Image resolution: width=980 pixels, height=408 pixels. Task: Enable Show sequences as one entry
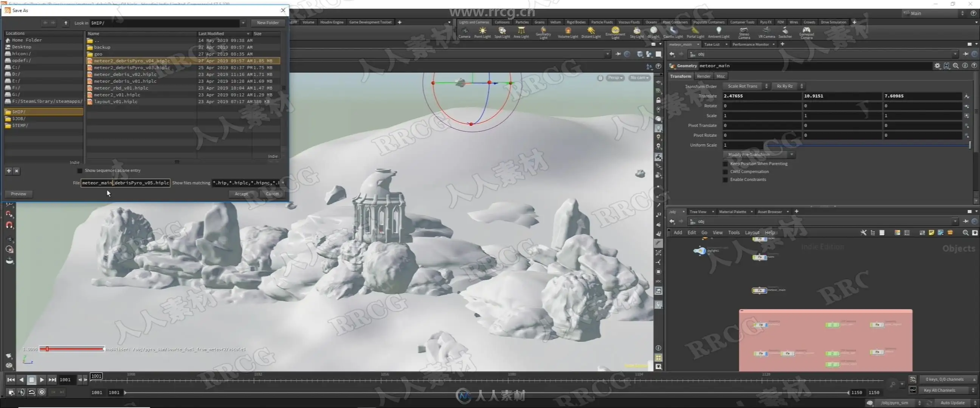[79, 171]
